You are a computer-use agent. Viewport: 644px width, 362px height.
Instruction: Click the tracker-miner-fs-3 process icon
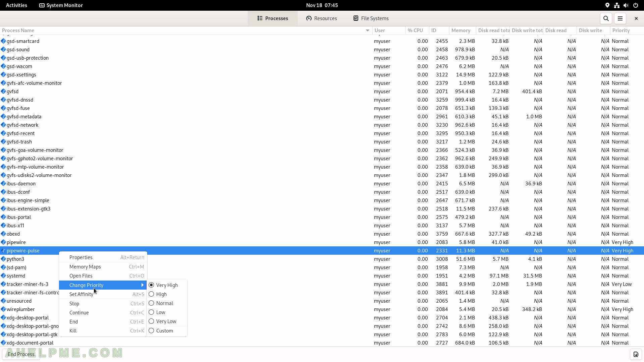(3, 284)
